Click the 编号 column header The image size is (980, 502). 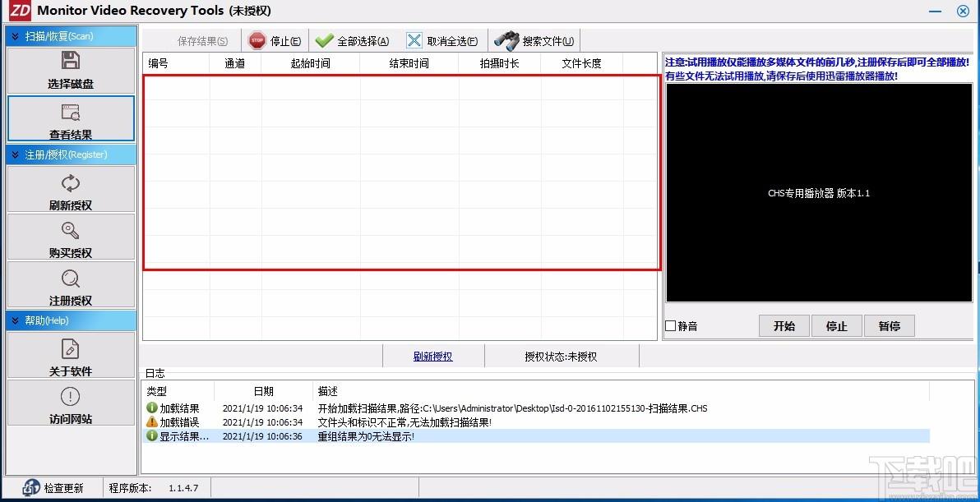point(176,63)
